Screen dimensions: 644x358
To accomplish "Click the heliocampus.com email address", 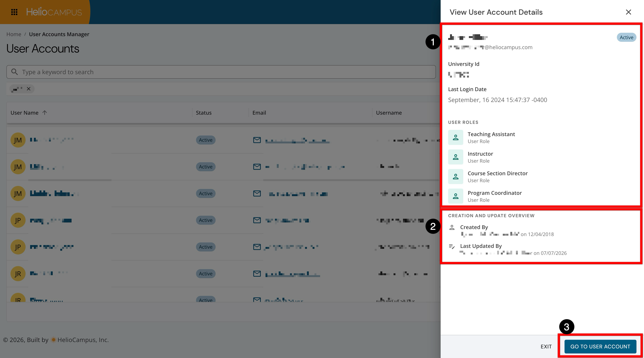I will click(490, 47).
